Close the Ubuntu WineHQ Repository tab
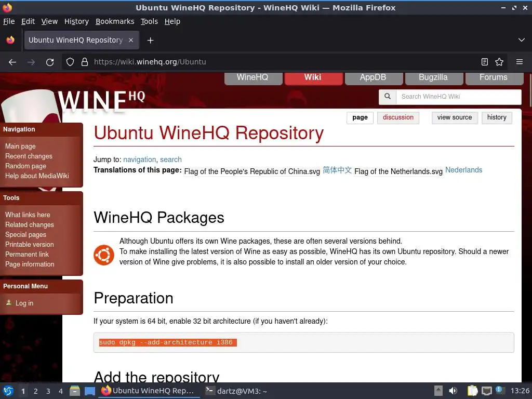Image resolution: width=532 pixels, height=399 pixels. click(x=131, y=40)
